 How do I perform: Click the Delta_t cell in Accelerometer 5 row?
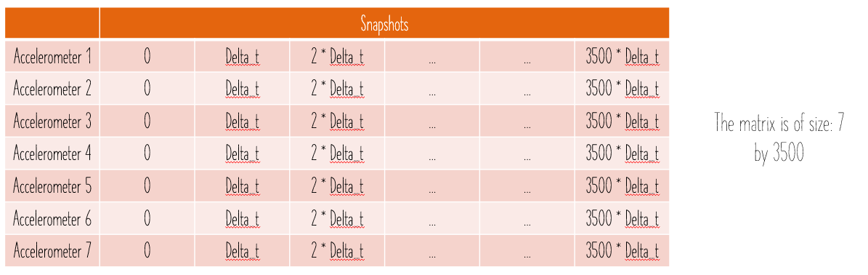(x=243, y=186)
